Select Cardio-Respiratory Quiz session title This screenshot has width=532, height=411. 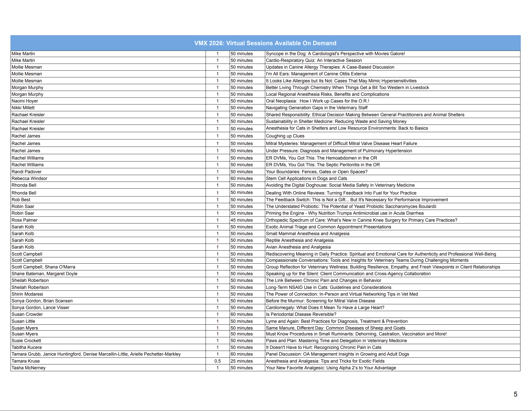pyautogui.click(x=314, y=60)
